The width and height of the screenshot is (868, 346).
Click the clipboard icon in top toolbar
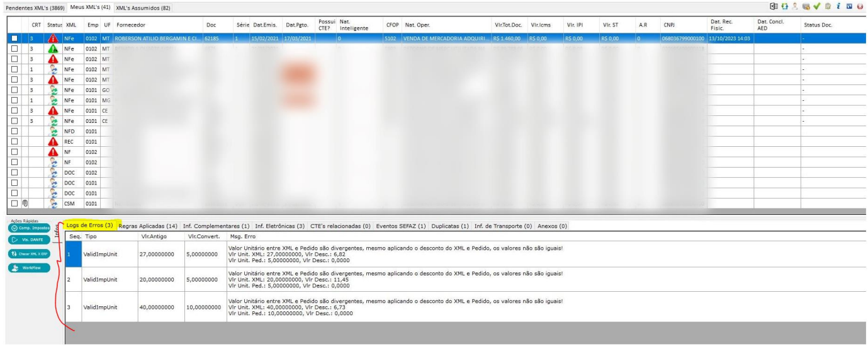828,6
